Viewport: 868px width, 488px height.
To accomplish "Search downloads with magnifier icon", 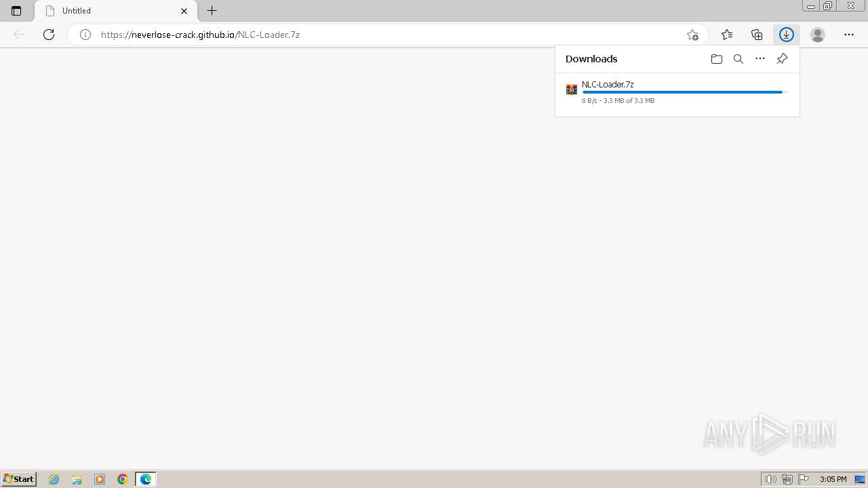I will click(738, 59).
